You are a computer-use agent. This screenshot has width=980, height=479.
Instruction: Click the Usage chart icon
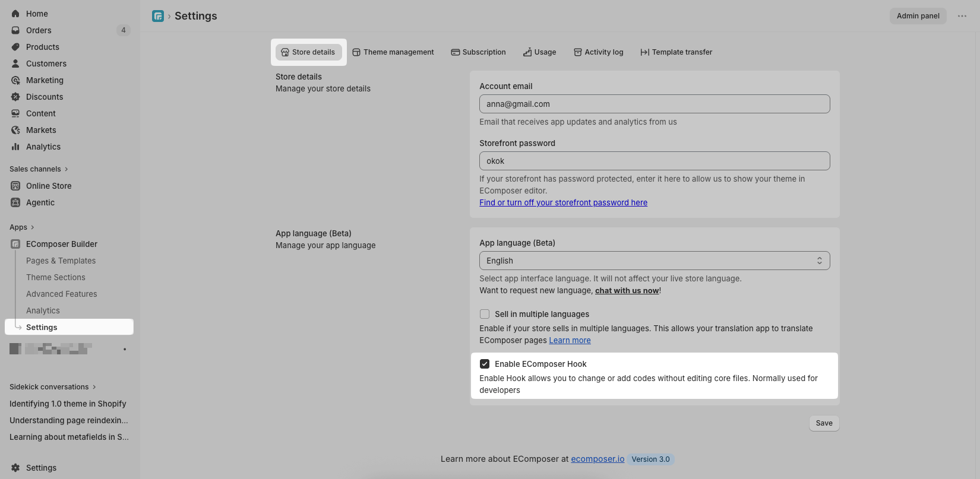pos(527,52)
